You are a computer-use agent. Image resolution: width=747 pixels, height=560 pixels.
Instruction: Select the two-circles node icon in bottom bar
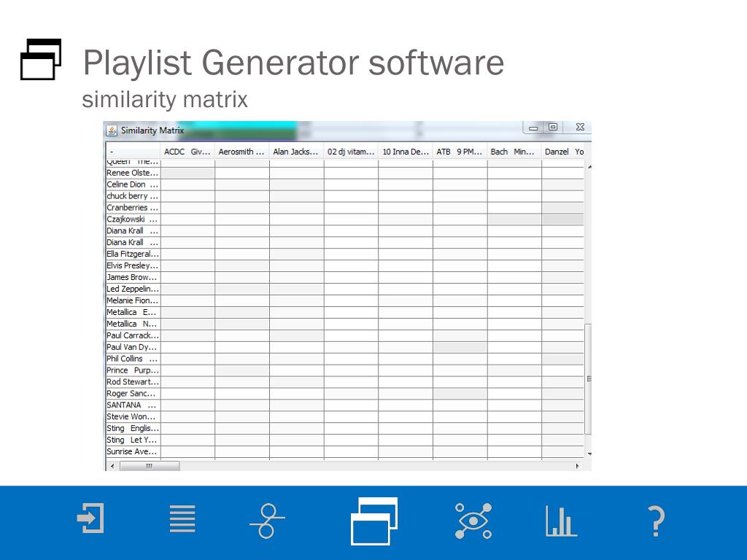(x=267, y=521)
